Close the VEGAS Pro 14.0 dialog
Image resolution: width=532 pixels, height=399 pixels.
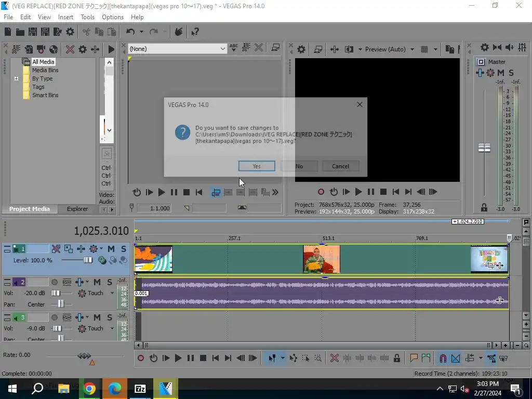[x=360, y=104]
